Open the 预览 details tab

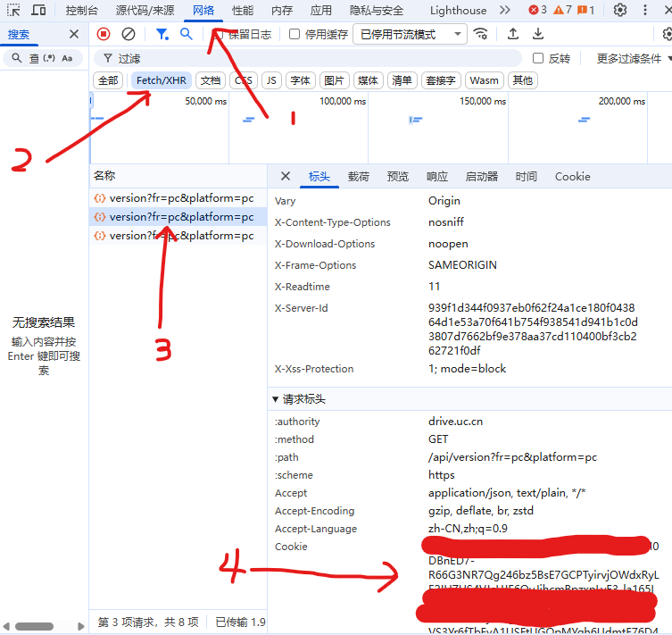[398, 176]
